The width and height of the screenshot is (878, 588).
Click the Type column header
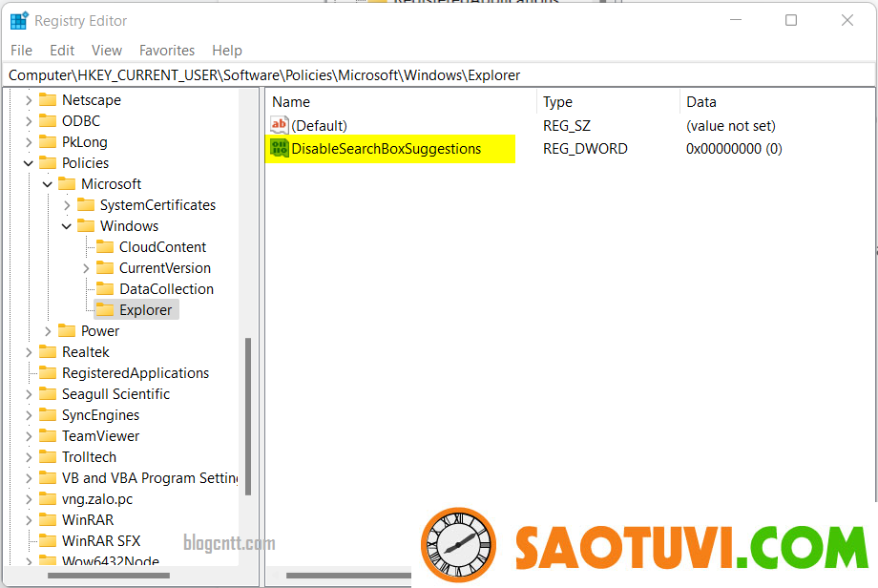[608, 102]
